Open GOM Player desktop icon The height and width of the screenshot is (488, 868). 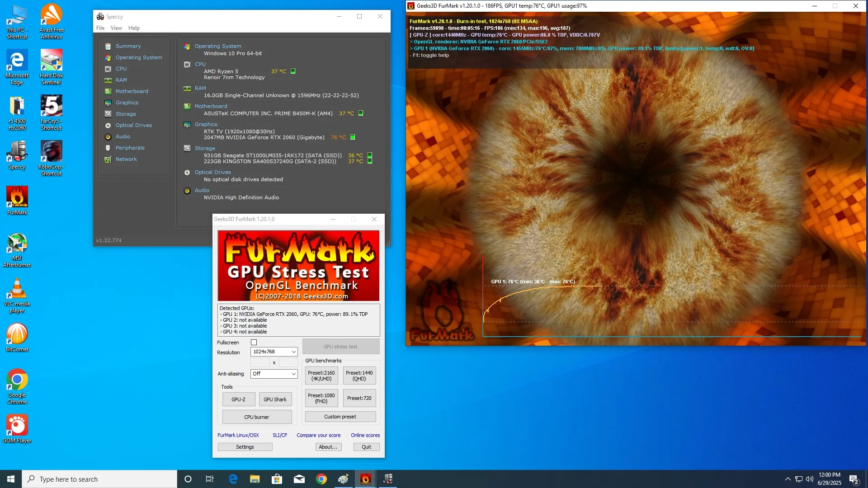click(17, 429)
